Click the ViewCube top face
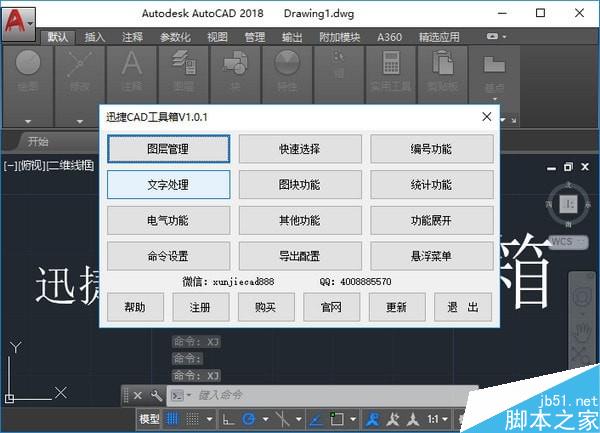This screenshot has width=600, height=433. (x=568, y=203)
